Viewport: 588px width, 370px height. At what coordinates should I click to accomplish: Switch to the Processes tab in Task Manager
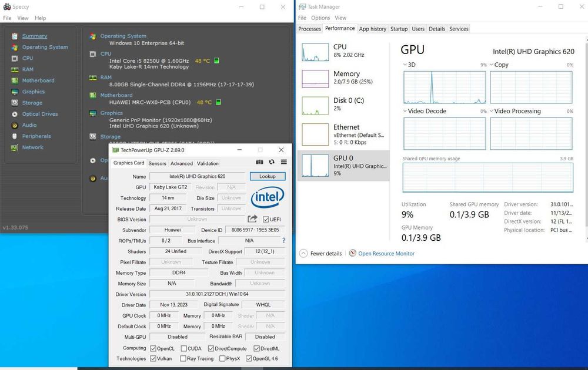tap(310, 29)
